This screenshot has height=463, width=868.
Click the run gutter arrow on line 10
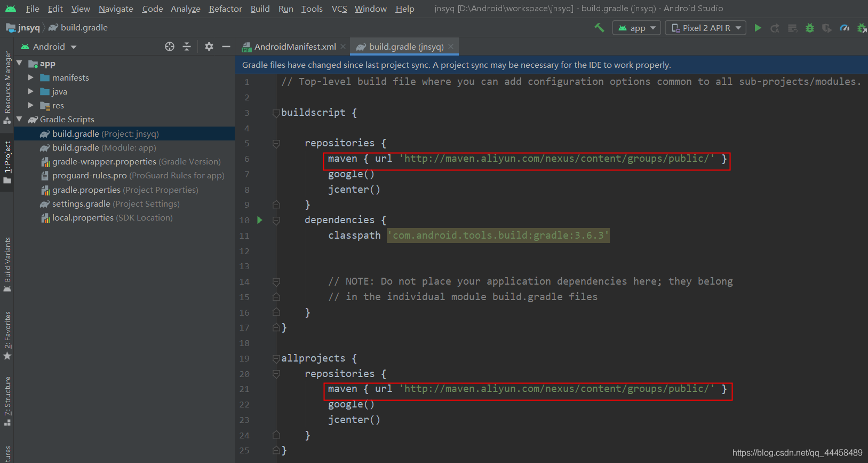pos(260,220)
